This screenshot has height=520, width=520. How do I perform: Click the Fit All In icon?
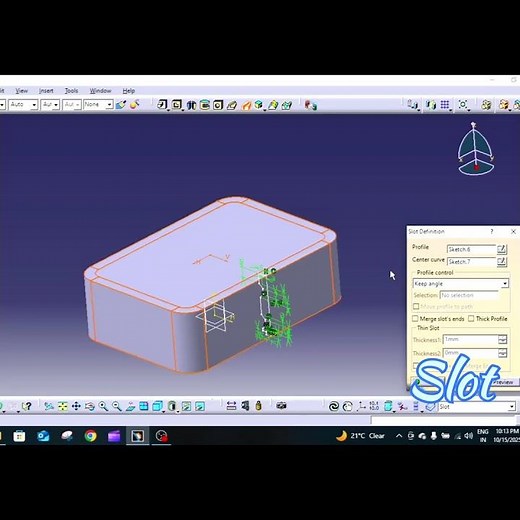pos(63,406)
